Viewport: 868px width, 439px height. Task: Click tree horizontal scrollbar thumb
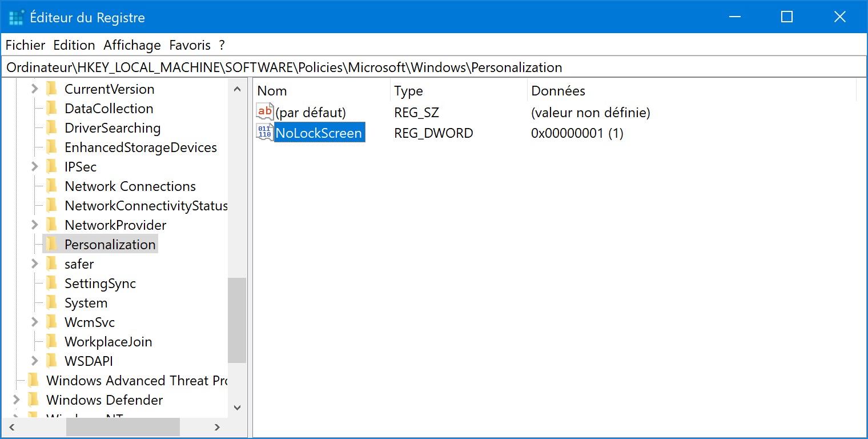pyautogui.click(x=123, y=426)
